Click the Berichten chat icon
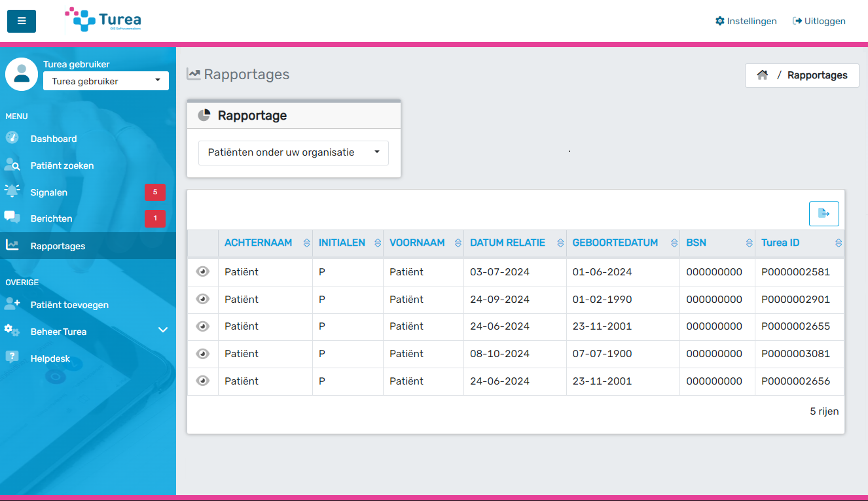Screen dimensions: 868x501 12,217
